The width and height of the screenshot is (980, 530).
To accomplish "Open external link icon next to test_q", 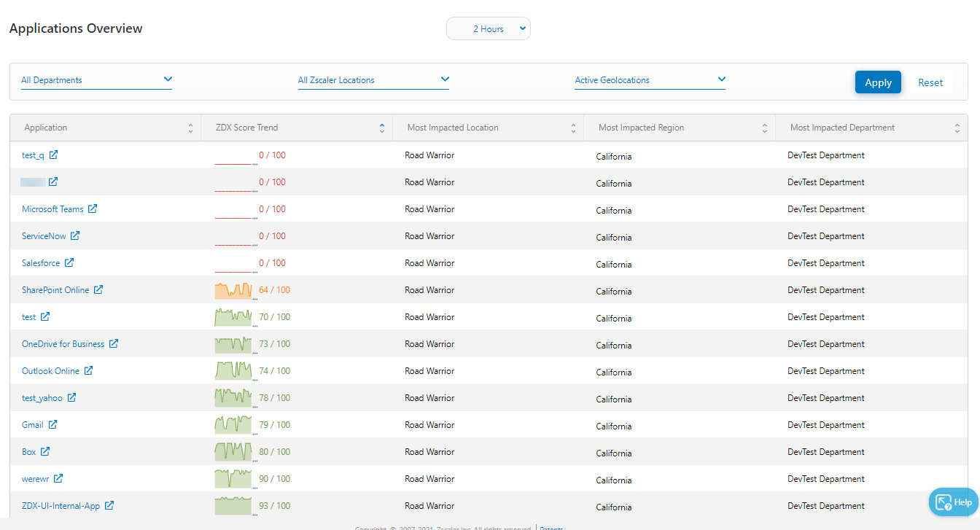I will coord(53,155).
